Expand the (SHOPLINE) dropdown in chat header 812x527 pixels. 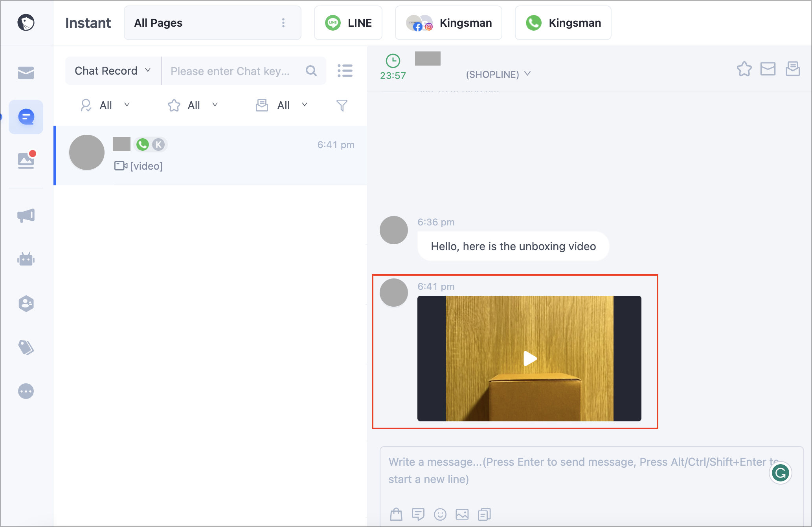(x=498, y=74)
